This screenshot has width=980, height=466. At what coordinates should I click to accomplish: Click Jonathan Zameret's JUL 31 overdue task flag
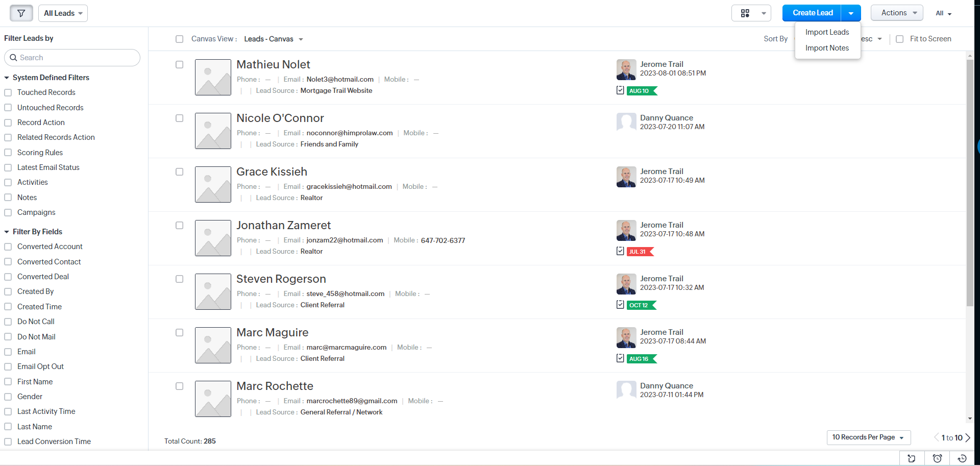(640, 252)
